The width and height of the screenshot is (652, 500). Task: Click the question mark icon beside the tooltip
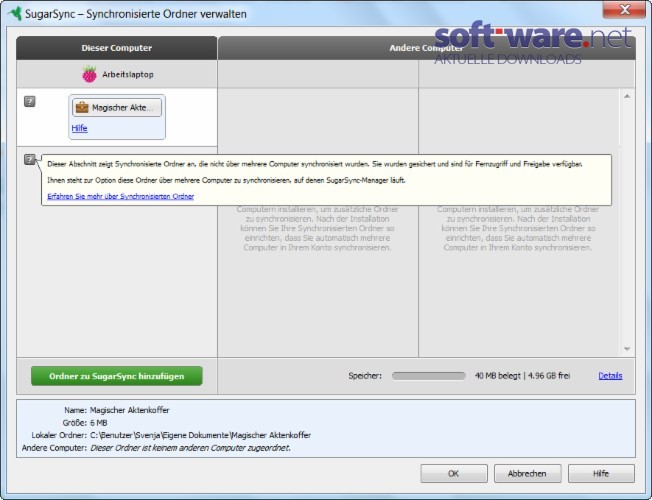(30, 159)
